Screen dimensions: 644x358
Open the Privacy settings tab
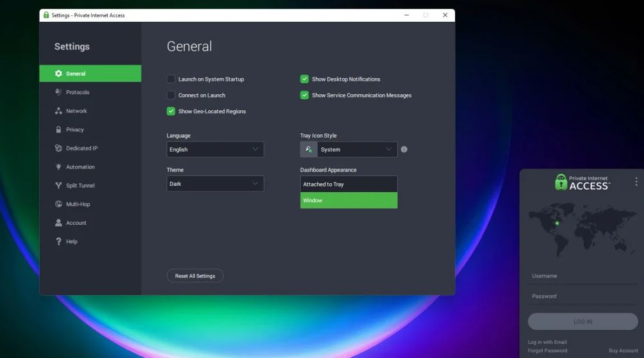90,129
